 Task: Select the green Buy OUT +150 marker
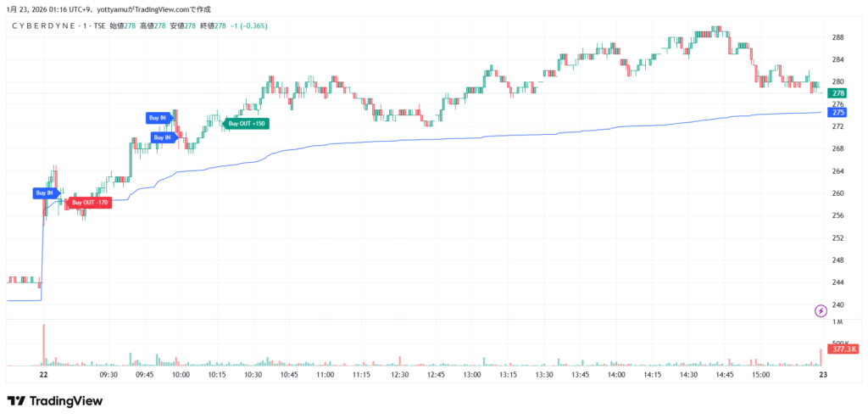coord(246,124)
